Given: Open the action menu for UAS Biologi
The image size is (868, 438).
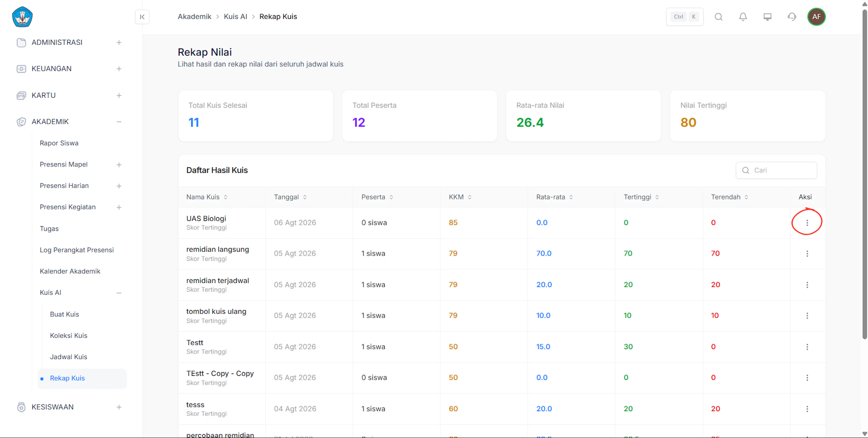Looking at the screenshot, I should pos(807,223).
